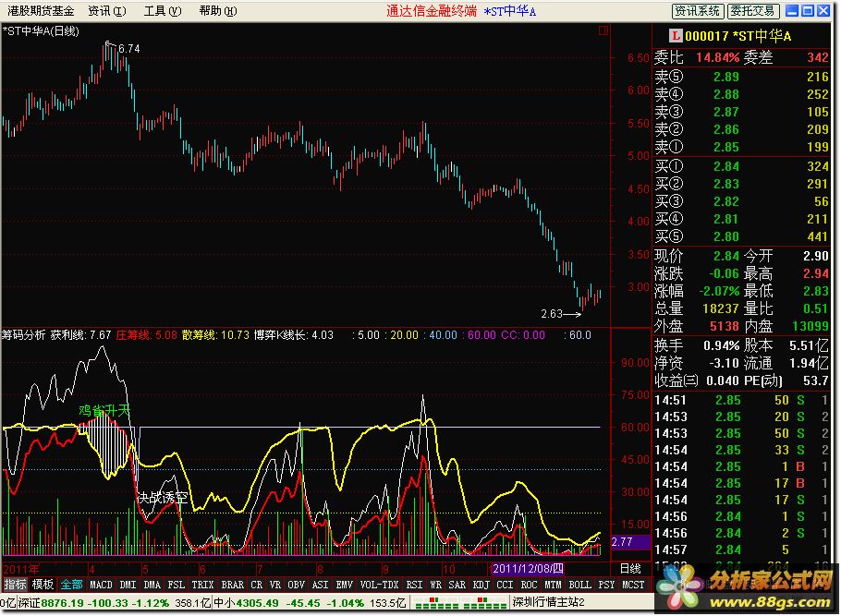Switch indicator to CR
The height and width of the screenshot is (616, 841).
point(256,585)
